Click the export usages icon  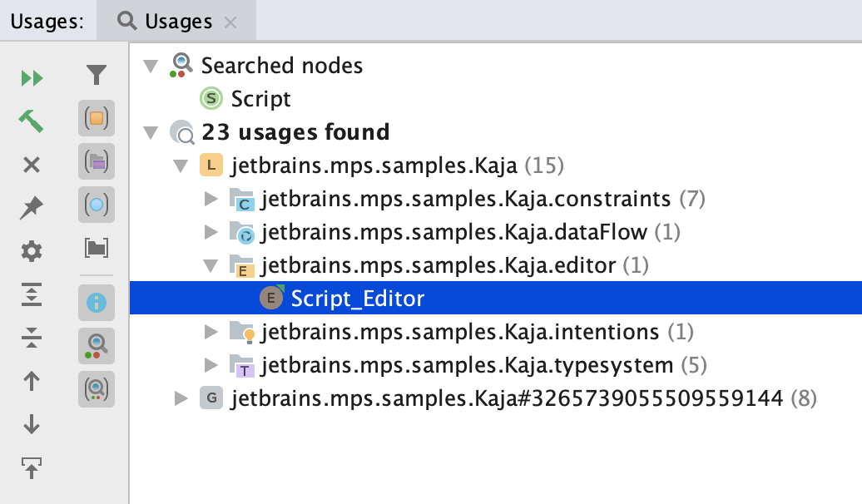(x=32, y=468)
